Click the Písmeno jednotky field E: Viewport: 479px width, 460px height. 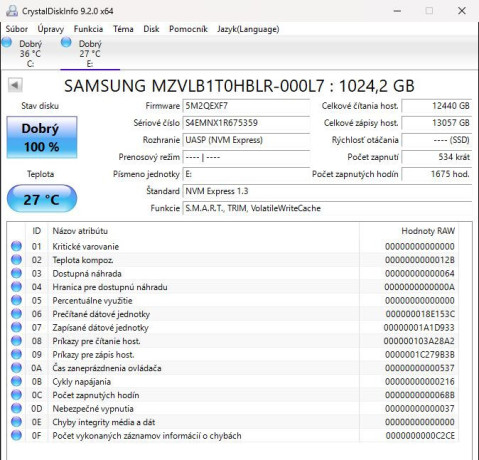pos(246,174)
